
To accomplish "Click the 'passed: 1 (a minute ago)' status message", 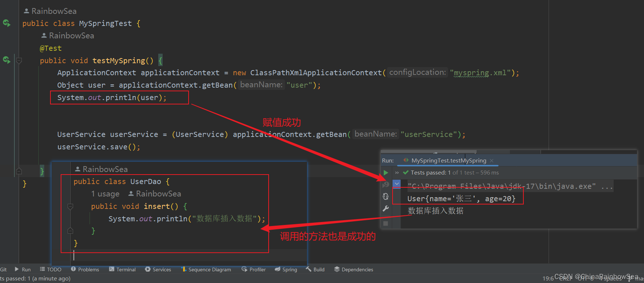I will pos(35,279).
